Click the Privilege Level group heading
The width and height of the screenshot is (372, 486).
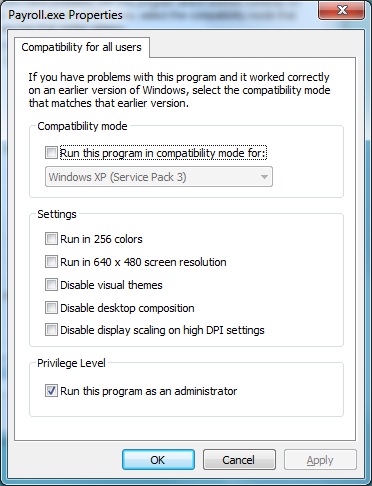pos(71,363)
